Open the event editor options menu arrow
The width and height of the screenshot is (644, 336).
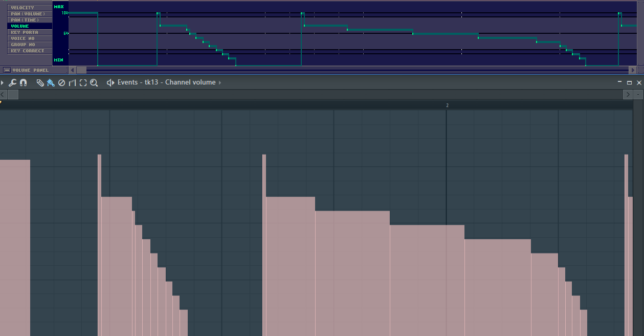point(2,82)
